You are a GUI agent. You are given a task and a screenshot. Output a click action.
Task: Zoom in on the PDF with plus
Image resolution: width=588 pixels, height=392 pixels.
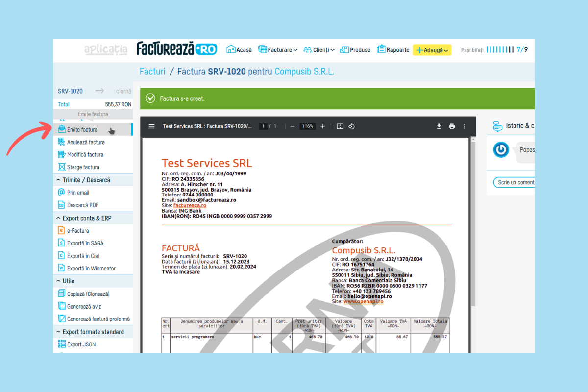[322, 126]
